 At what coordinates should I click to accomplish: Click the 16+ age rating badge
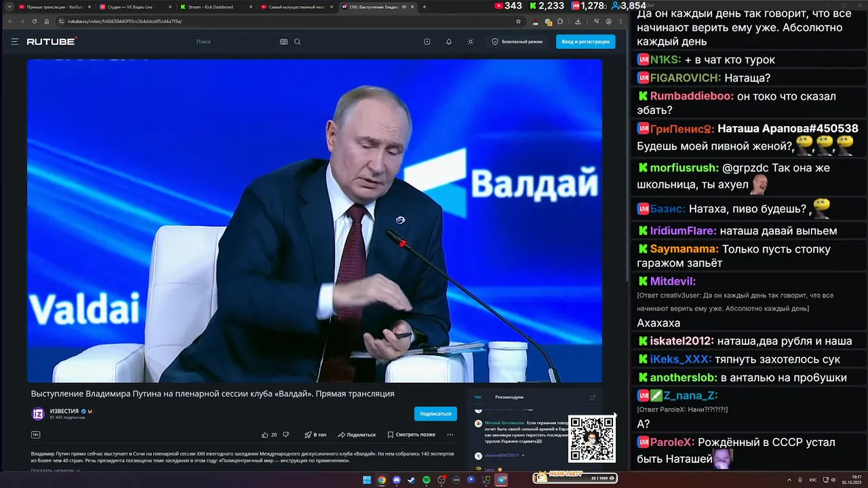coord(35,434)
